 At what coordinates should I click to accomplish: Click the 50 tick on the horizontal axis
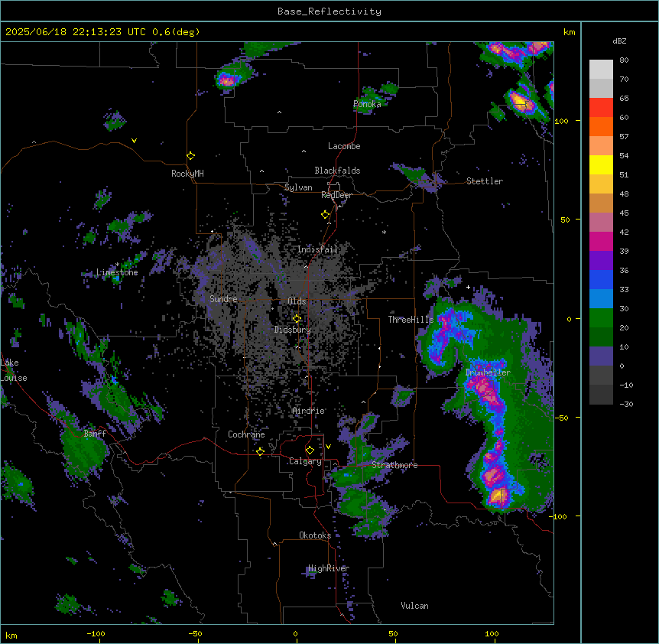click(x=393, y=633)
